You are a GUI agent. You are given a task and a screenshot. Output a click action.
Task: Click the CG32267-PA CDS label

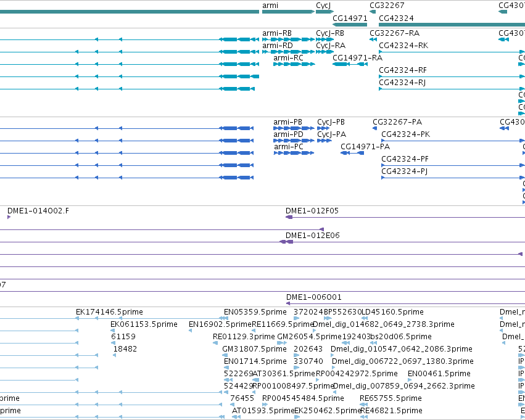coord(397,123)
